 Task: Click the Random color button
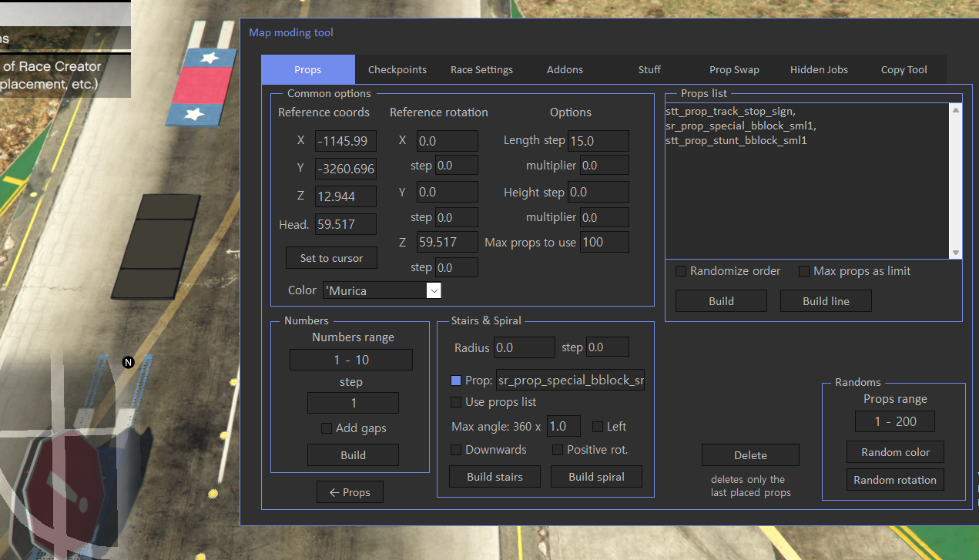[895, 452]
